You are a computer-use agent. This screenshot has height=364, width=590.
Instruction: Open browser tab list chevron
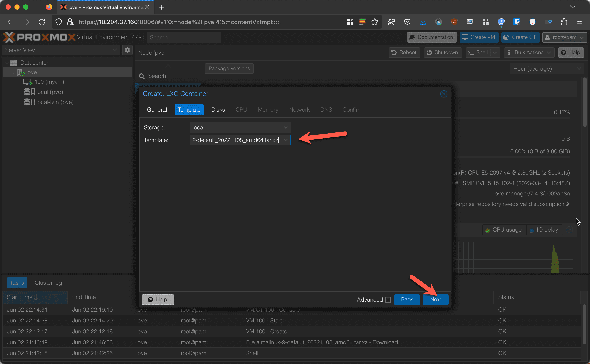572,7
